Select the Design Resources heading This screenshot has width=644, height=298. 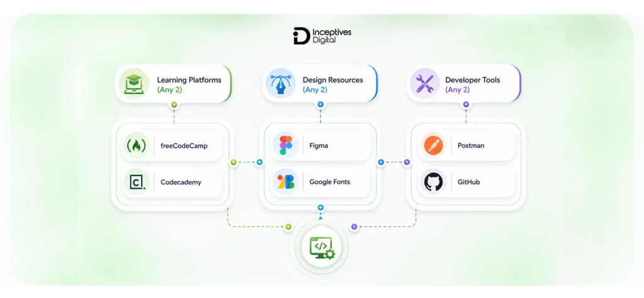333,80
